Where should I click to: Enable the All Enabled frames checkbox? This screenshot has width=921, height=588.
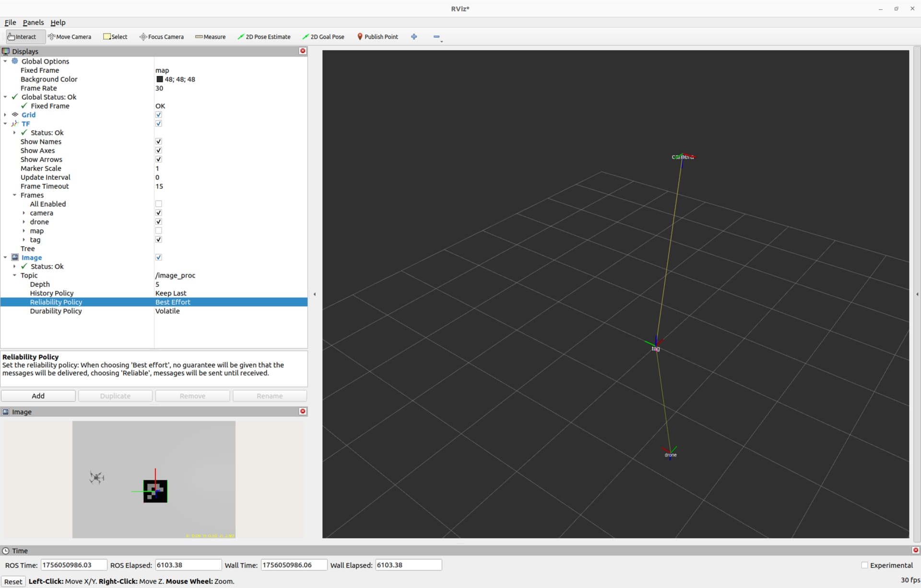coord(159,204)
